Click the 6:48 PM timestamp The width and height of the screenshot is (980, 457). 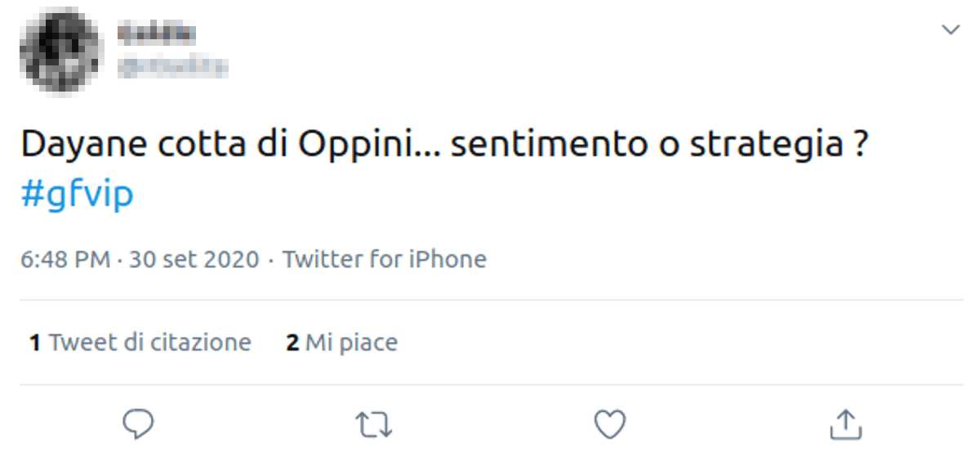click(x=65, y=260)
